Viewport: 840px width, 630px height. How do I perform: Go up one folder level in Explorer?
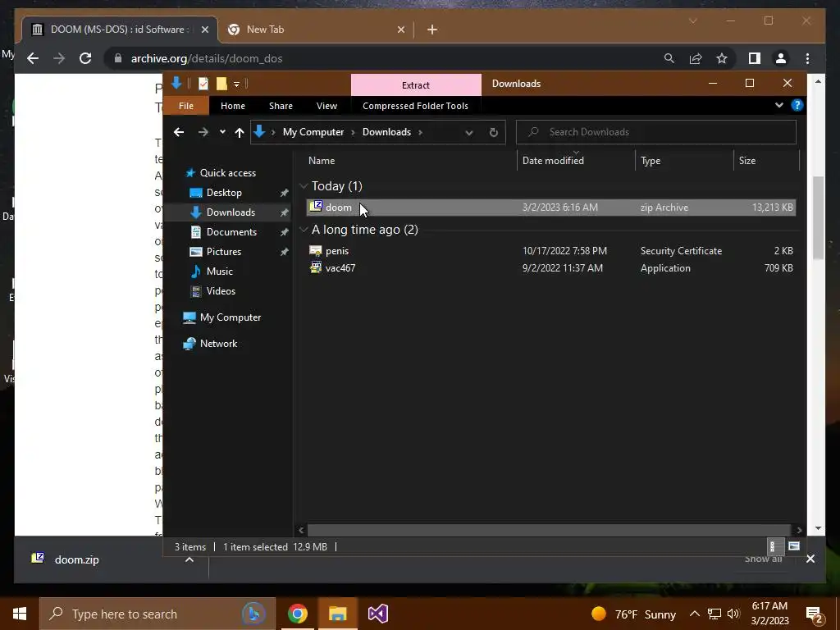(x=240, y=132)
